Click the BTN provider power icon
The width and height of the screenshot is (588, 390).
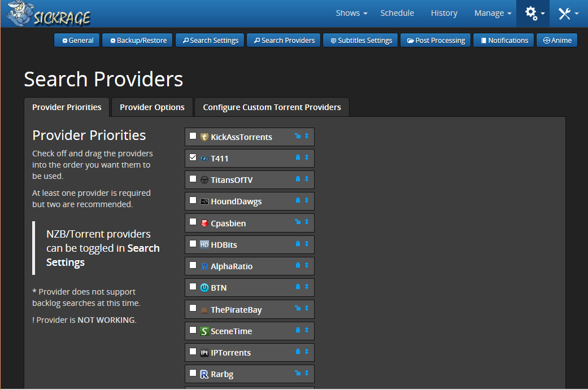204,288
